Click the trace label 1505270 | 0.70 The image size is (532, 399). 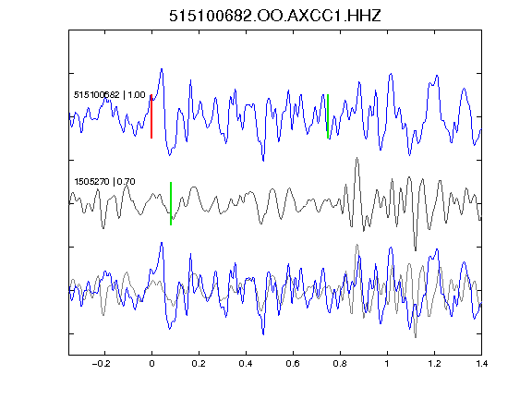pyautogui.click(x=104, y=182)
